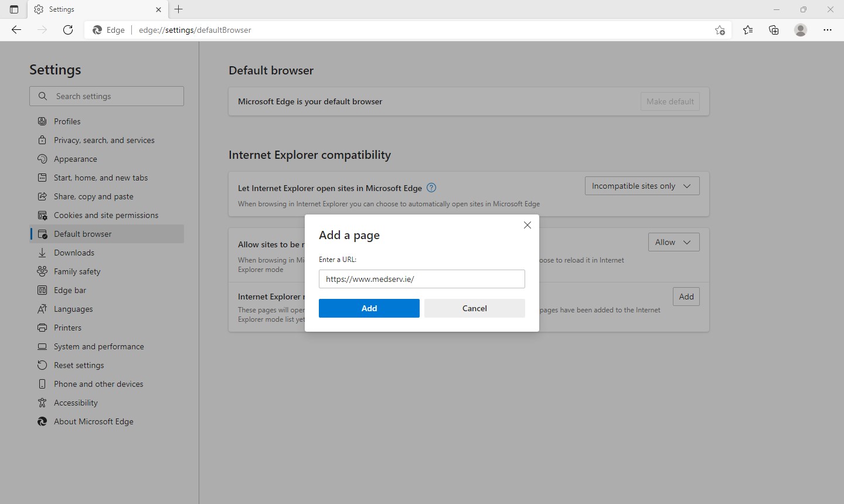
Task: Click the Refresh page icon
Action: click(x=68, y=30)
